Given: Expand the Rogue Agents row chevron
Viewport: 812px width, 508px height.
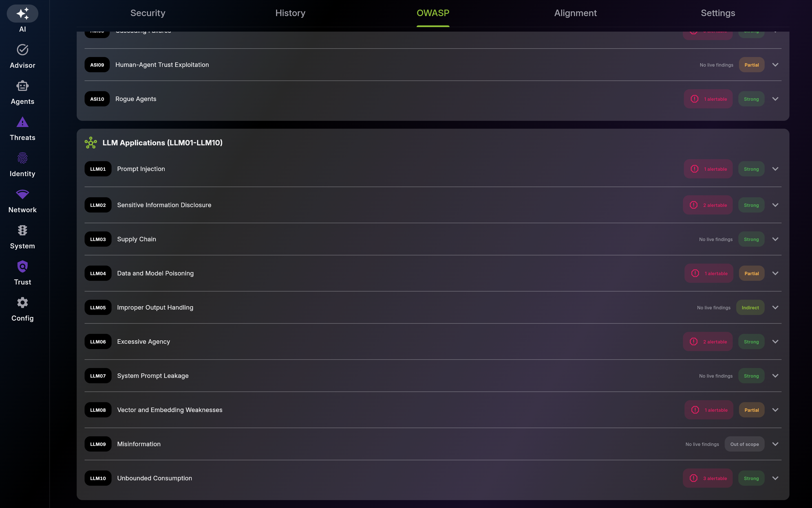Looking at the screenshot, I should point(775,99).
